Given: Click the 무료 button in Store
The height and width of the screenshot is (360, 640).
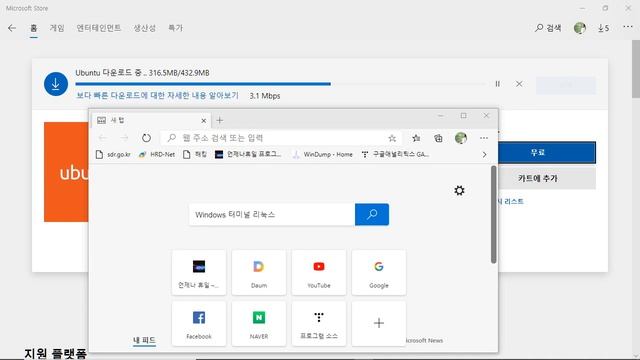Looking at the screenshot, I should point(547,152).
